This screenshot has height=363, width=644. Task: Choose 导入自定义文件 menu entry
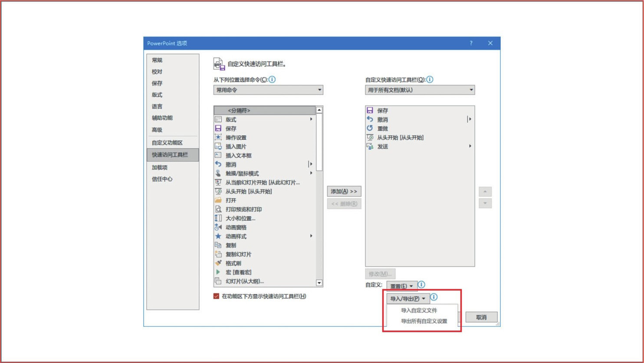click(419, 310)
